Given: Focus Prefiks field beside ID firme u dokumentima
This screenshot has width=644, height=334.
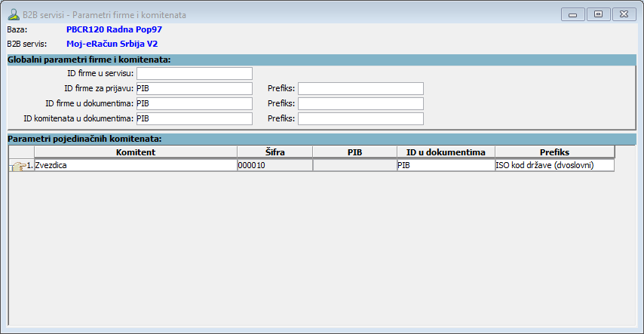Looking at the screenshot, I should click(x=360, y=103).
